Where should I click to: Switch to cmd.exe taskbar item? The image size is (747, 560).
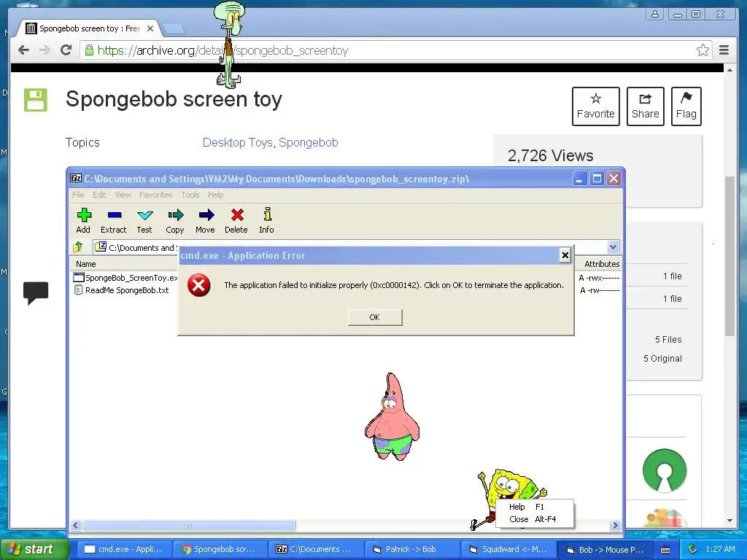[x=123, y=550]
